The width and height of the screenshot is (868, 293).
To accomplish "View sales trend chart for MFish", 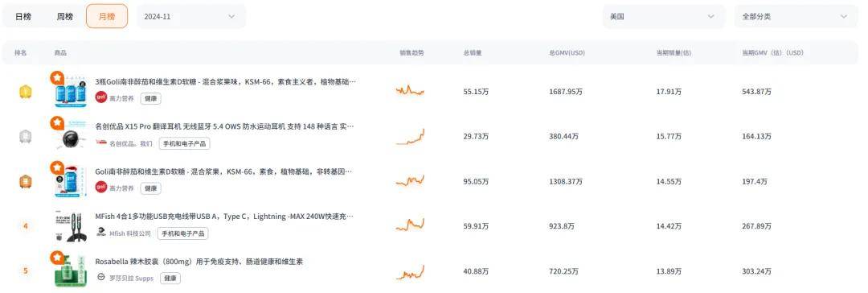I will point(410,225).
